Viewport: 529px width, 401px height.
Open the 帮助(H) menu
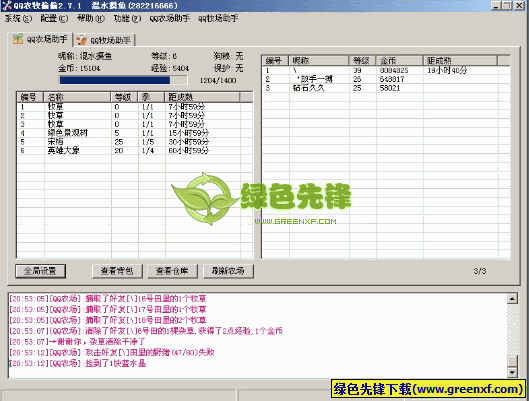click(91, 18)
